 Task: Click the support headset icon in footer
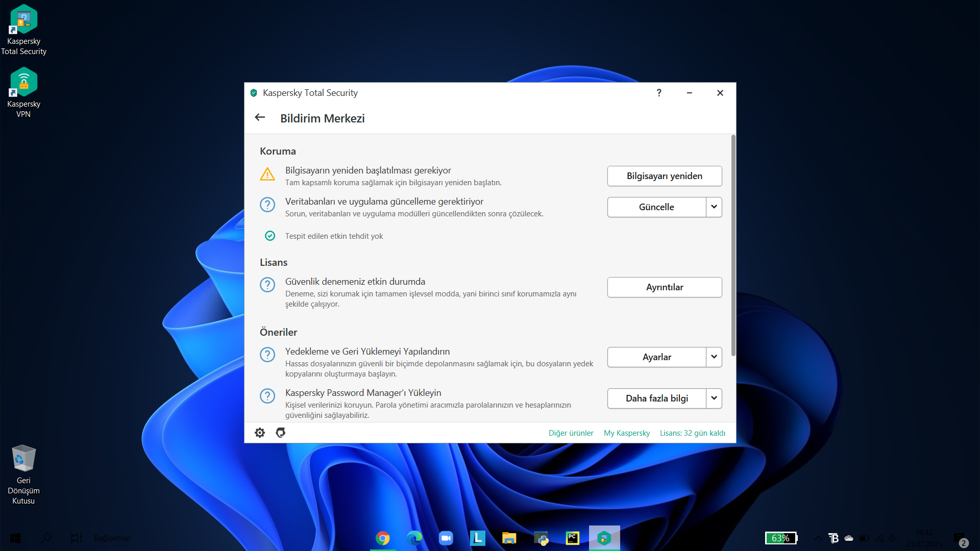pos(280,433)
